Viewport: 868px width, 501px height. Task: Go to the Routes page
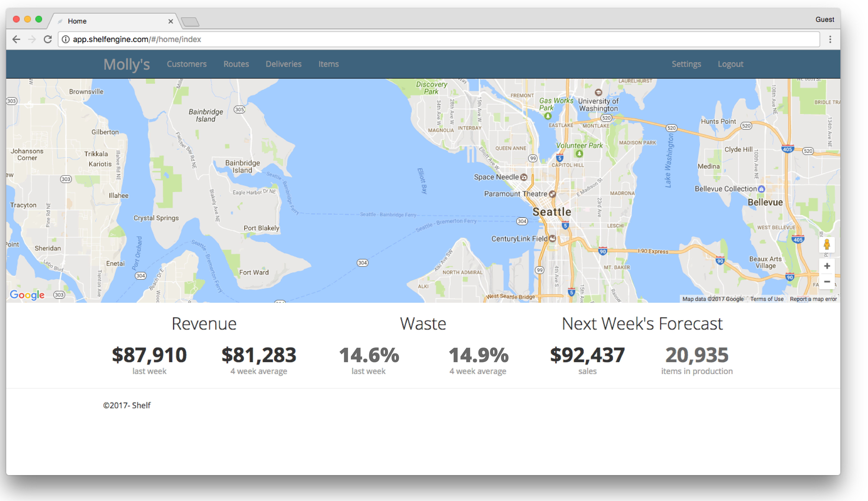tap(236, 64)
